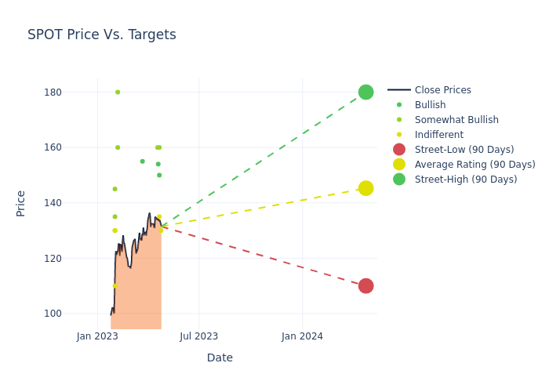Click the SPOT Price Vs. Targets chart title
This screenshot has height=392, width=549.
pyautogui.click(x=102, y=35)
